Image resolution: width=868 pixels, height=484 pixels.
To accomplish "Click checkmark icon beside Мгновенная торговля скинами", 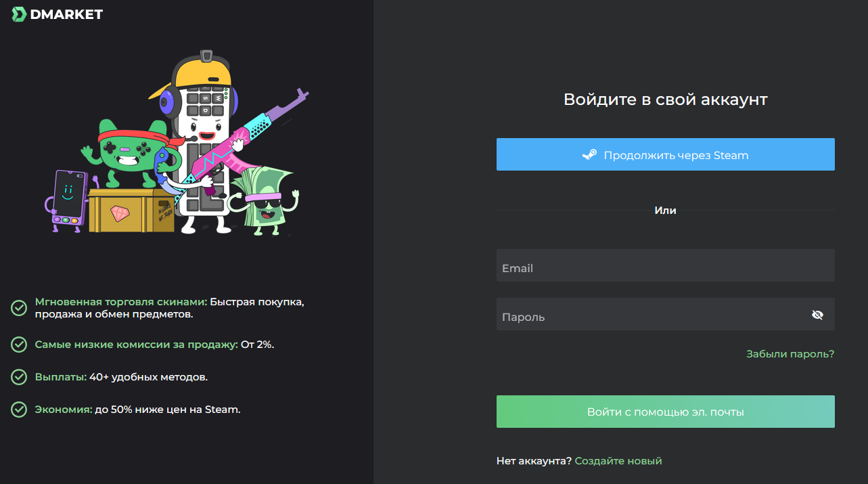I will tap(19, 308).
